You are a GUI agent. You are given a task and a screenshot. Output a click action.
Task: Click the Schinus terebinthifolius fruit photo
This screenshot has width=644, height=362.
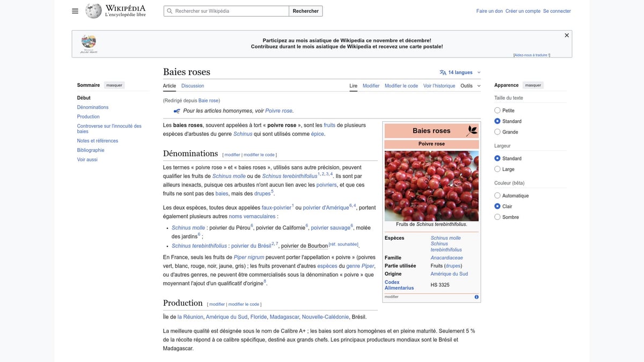tap(431, 185)
